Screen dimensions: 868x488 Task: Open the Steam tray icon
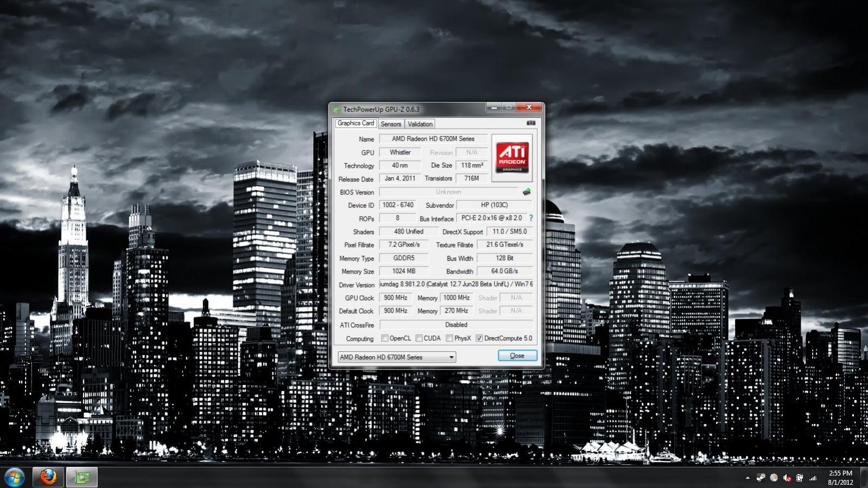click(x=761, y=478)
